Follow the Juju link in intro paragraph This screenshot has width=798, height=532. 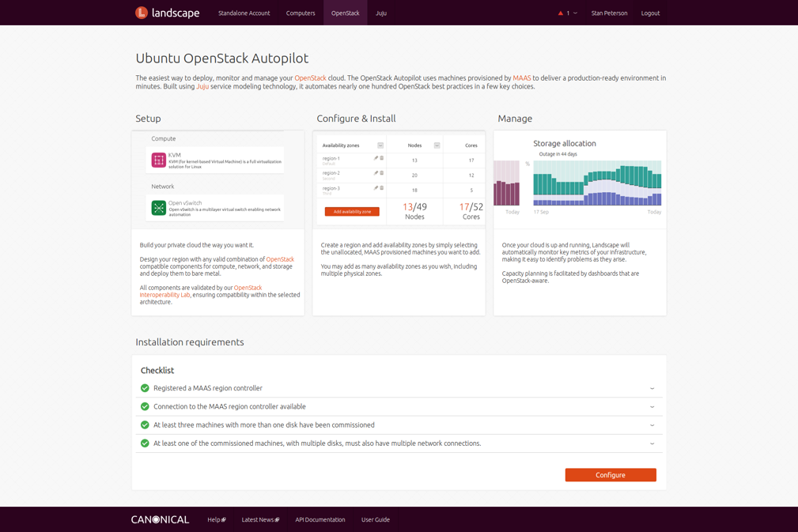[x=202, y=86]
